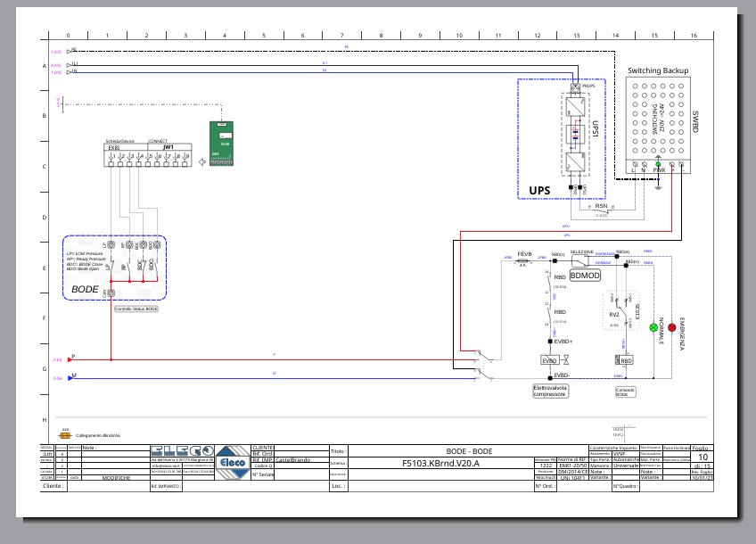Select the red EMERGENZA indicator lamp
Image resolution: width=756 pixels, height=544 pixels.
[x=673, y=328]
